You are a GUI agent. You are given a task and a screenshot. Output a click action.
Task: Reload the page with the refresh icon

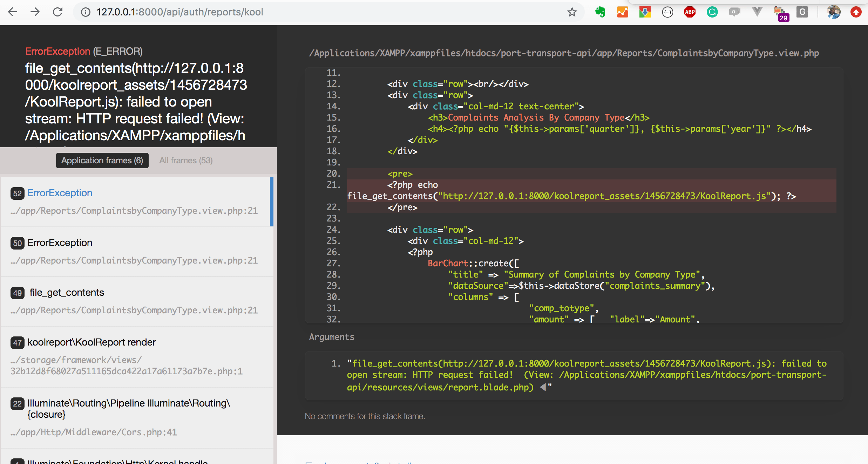[57, 12]
